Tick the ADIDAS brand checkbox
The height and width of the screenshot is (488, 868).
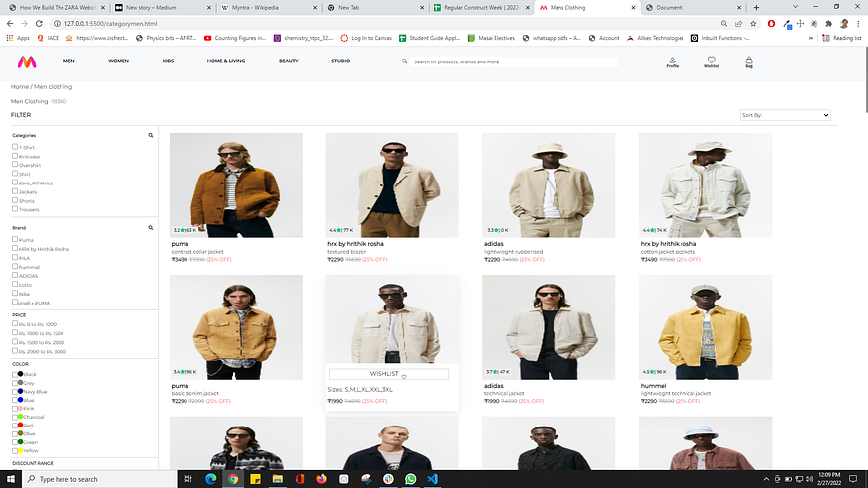click(15, 275)
